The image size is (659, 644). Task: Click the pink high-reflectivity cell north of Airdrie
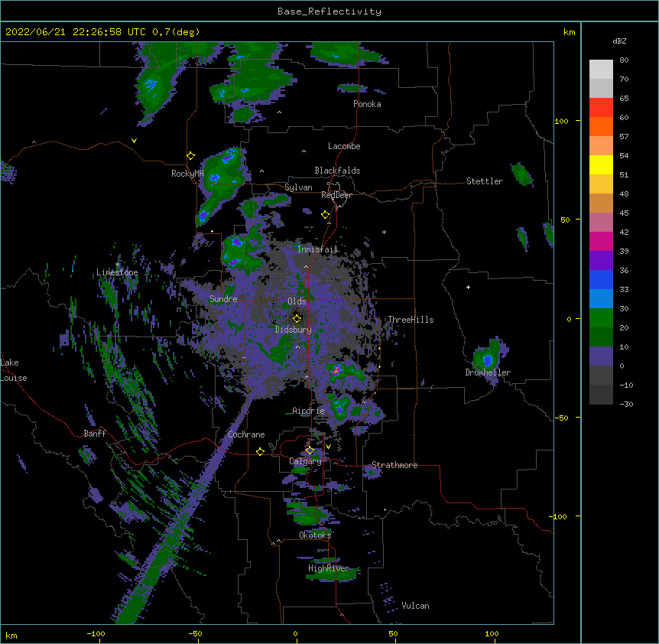336,370
